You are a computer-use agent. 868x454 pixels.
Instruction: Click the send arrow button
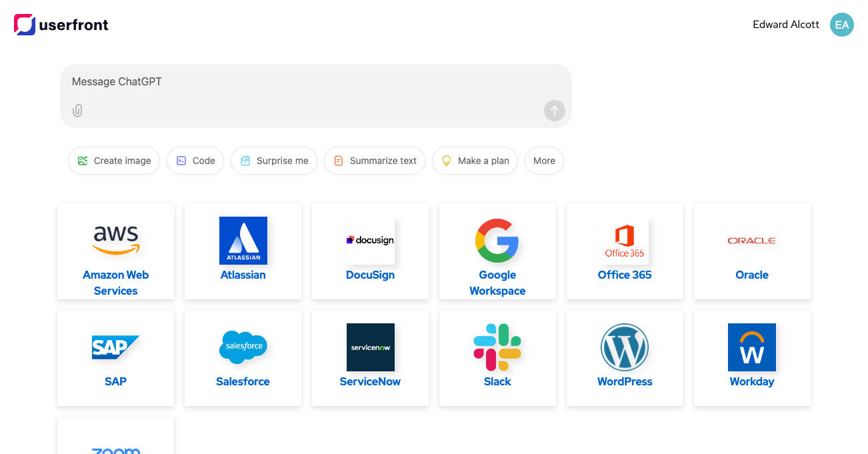[555, 111]
